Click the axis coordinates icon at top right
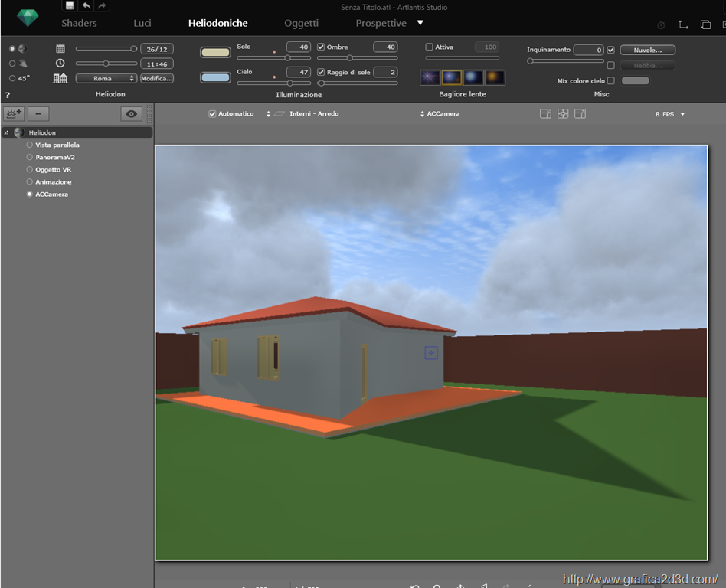The image size is (726, 588). (x=683, y=24)
